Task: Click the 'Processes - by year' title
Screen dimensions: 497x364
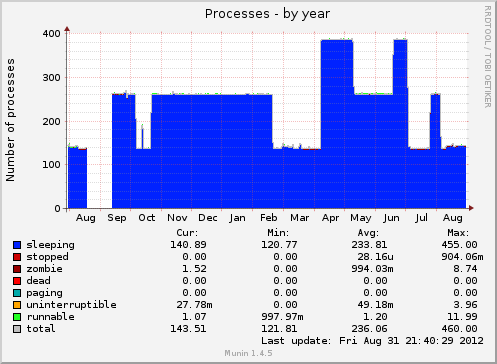Action: 267,14
